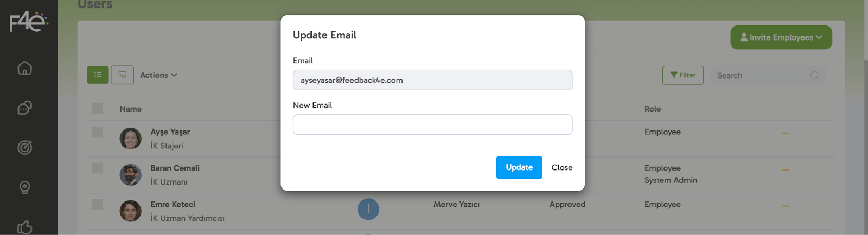Check the box for Emre Keteci
Screen dimensions: 868x235
98,205
